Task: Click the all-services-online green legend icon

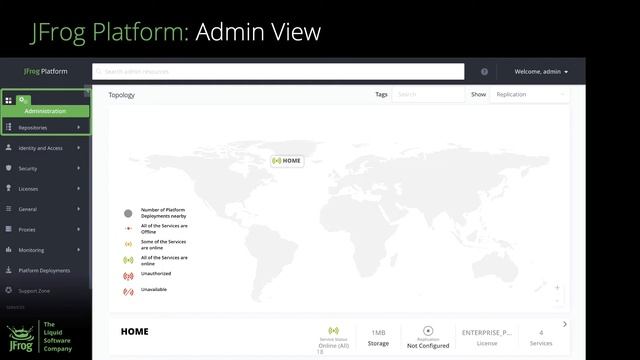Action: coord(128,260)
